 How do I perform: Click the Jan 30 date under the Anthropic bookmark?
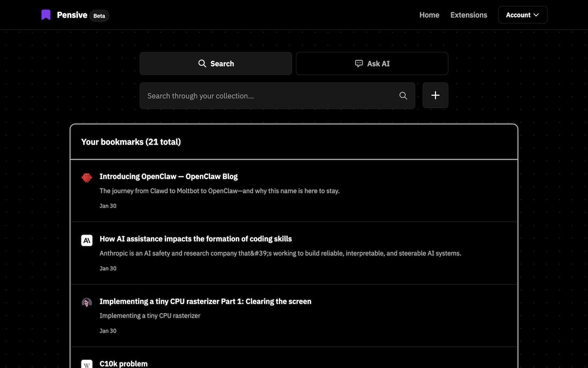(108, 269)
